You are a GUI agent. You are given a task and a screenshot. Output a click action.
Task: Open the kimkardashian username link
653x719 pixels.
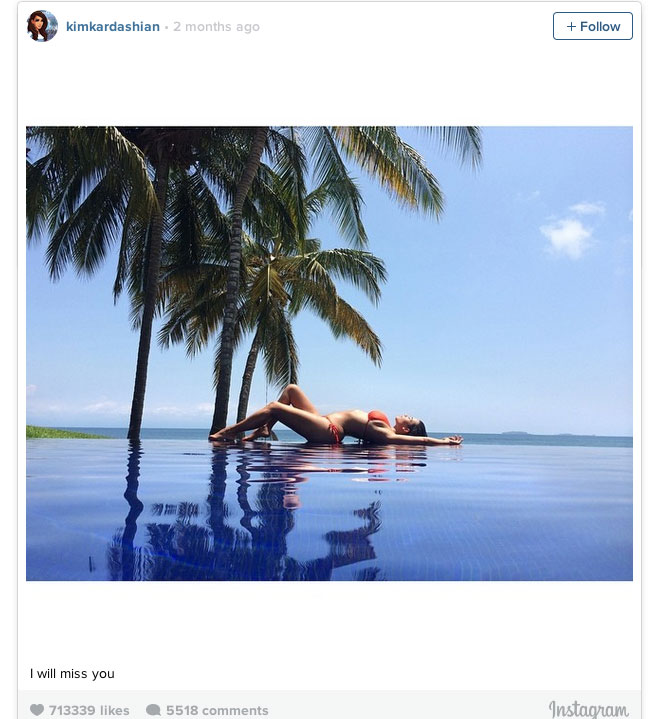coord(113,27)
